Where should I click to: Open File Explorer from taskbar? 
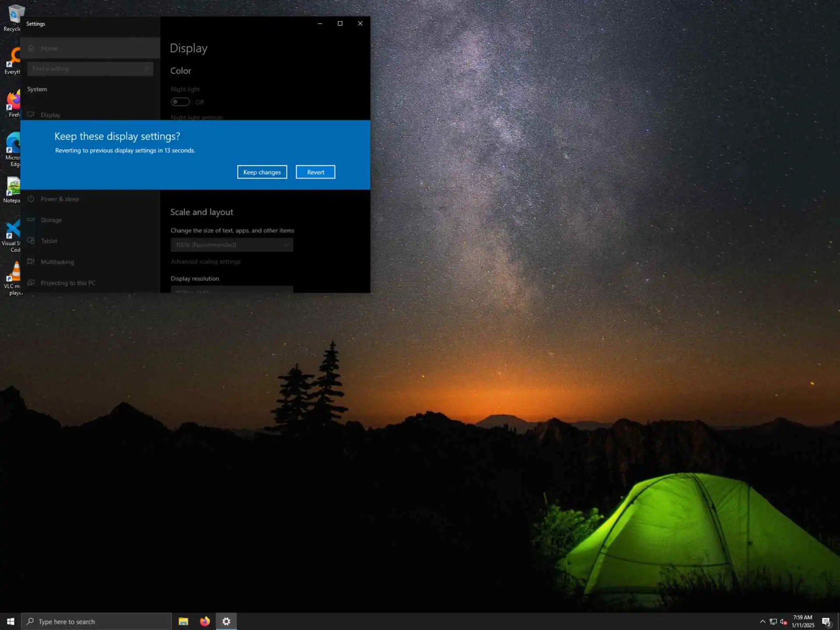[183, 621]
